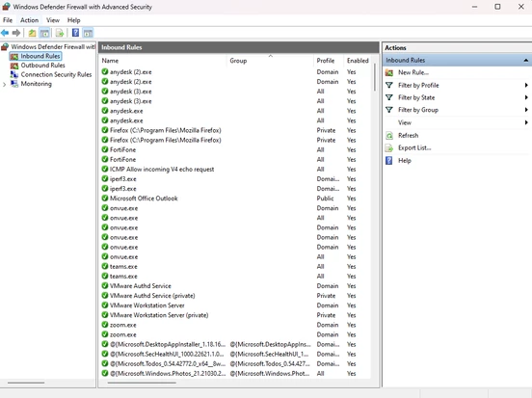Click green check icon for ICMP echo rule
The width and height of the screenshot is (532, 398).
tap(105, 169)
